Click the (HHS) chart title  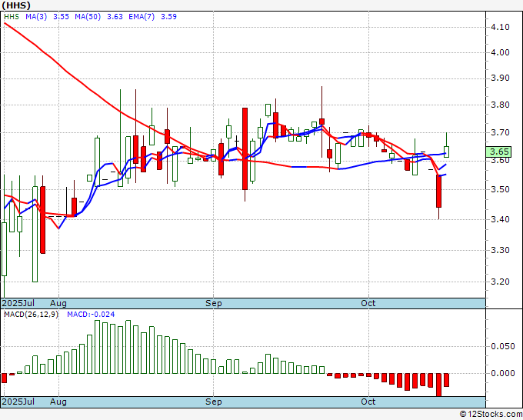point(16,5)
